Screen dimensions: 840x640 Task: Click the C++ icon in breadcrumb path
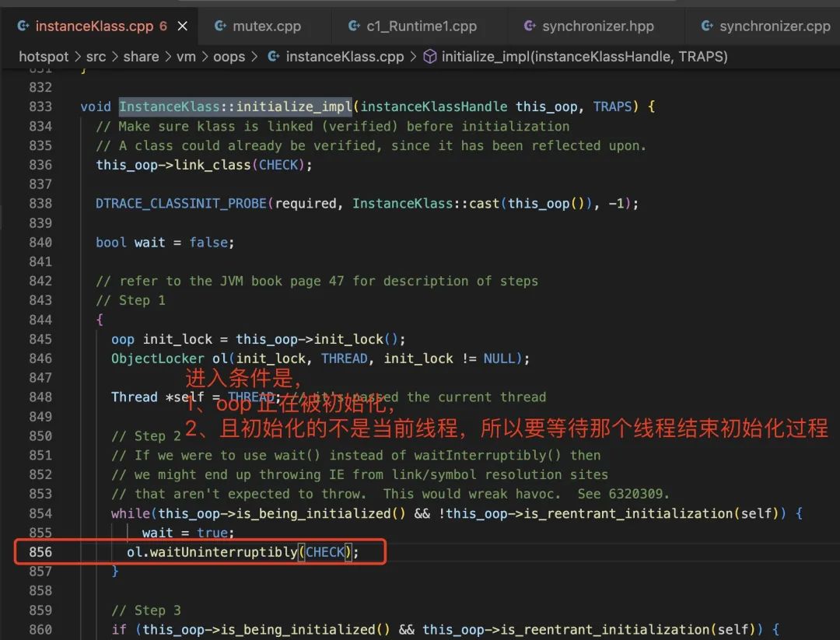tap(273, 56)
